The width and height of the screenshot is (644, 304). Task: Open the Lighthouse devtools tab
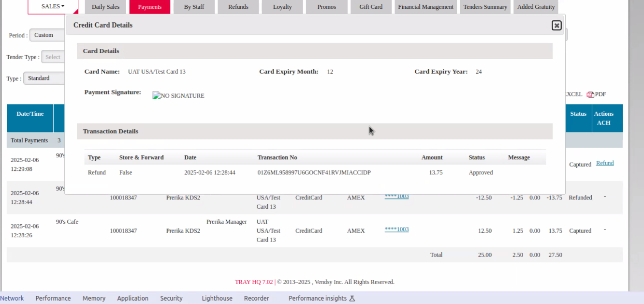pyautogui.click(x=217, y=298)
